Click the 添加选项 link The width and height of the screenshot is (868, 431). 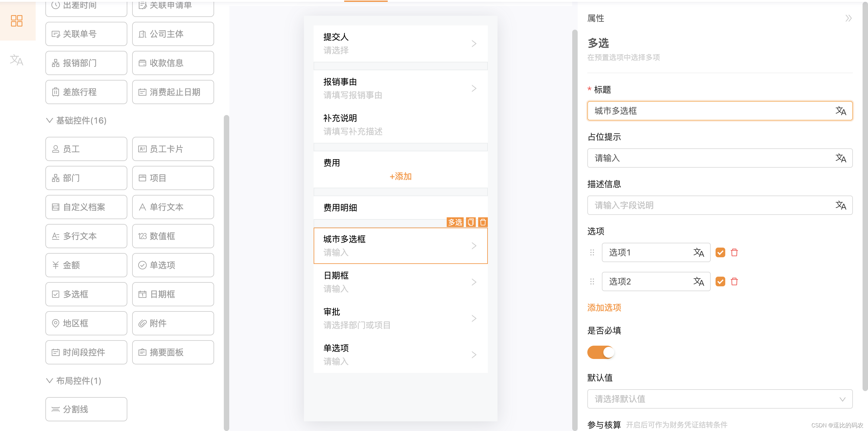(604, 308)
